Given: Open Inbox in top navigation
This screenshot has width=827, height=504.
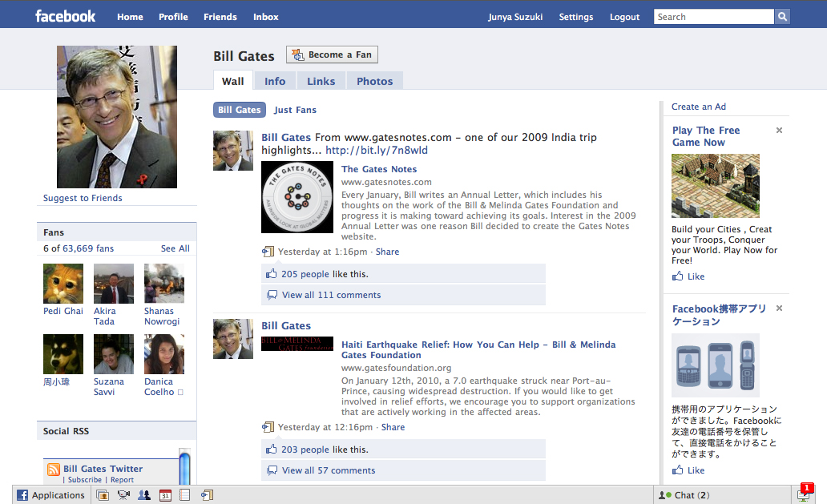Looking at the screenshot, I should [x=266, y=17].
